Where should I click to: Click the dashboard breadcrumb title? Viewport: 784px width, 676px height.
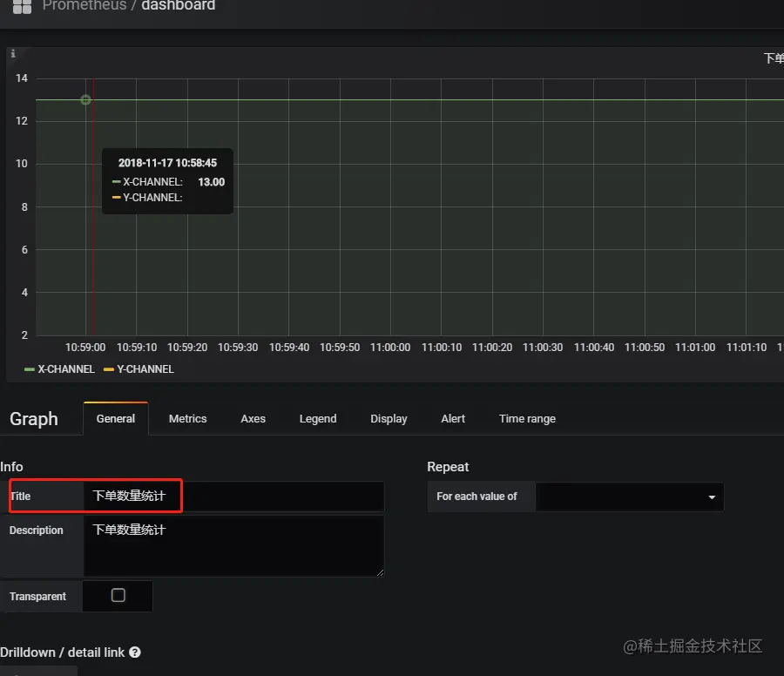(178, 5)
